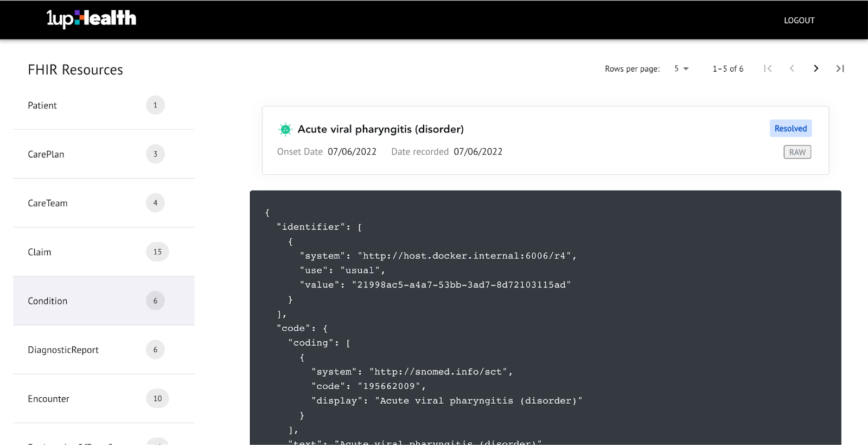
Task: Select the CareTeam resource
Action: (x=104, y=203)
